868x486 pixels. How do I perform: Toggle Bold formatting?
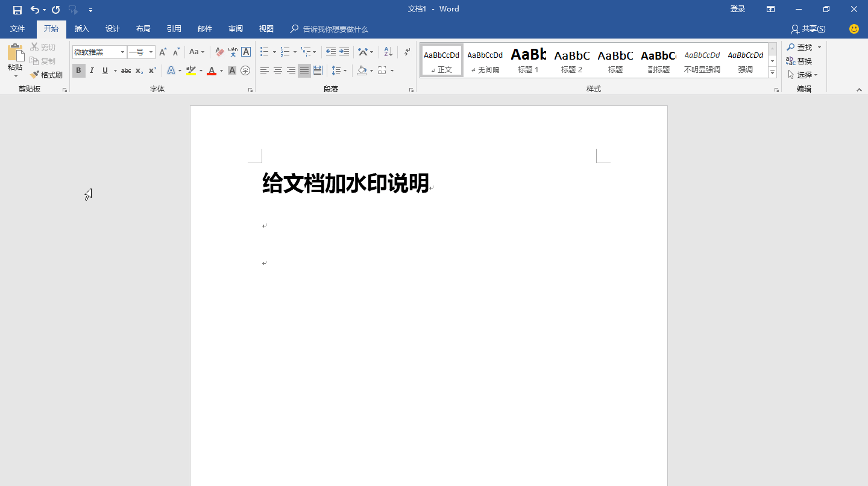[78, 70]
